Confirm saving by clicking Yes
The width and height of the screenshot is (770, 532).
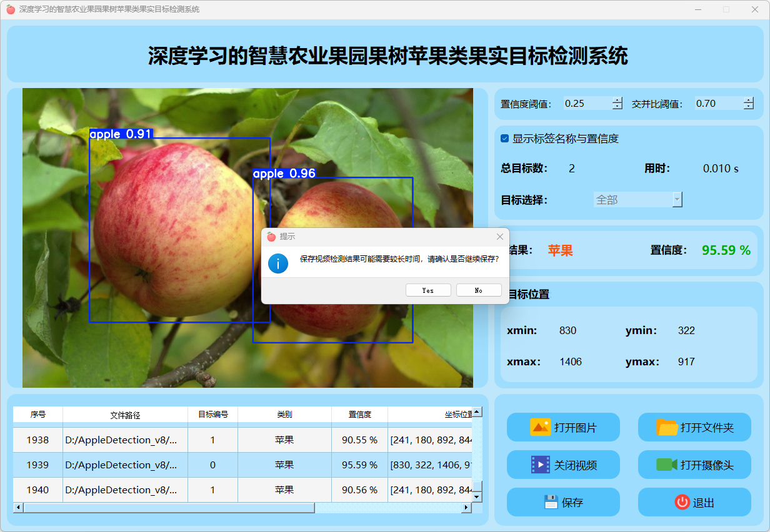coord(428,290)
